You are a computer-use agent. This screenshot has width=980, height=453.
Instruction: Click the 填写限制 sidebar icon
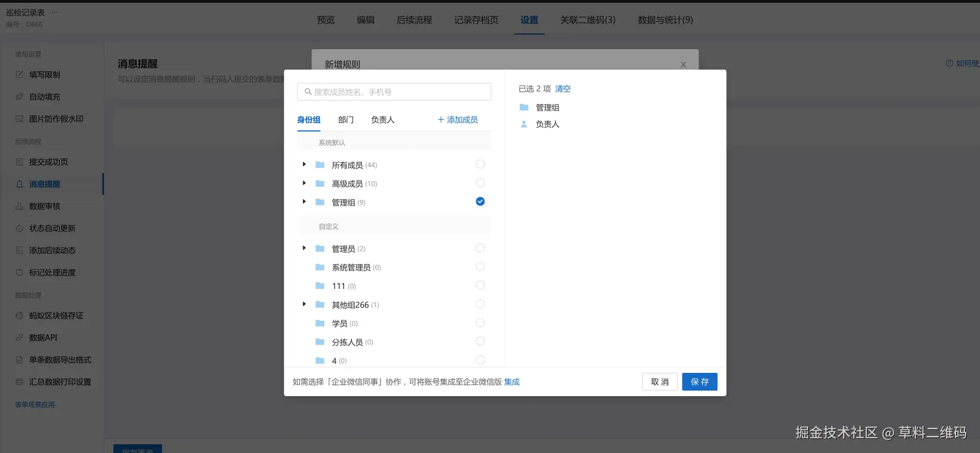(19, 75)
